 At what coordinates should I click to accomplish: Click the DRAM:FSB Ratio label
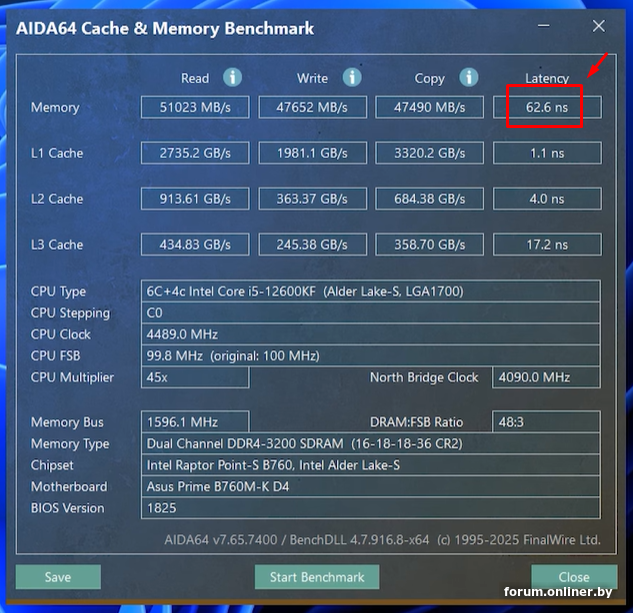point(416,422)
